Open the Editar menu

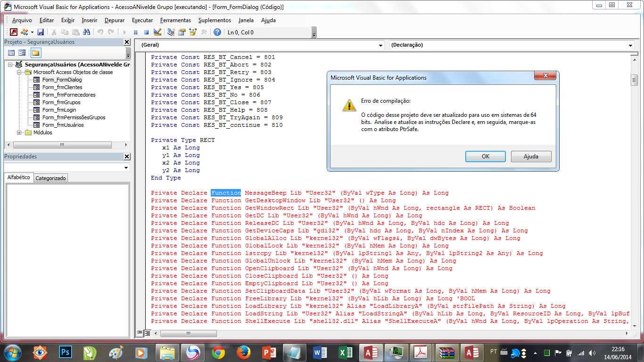pyautogui.click(x=47, y=20)
